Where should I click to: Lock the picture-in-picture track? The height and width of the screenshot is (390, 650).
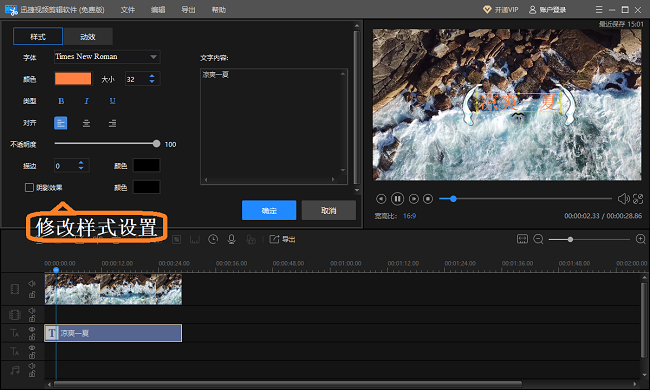[x=32, y=318]
